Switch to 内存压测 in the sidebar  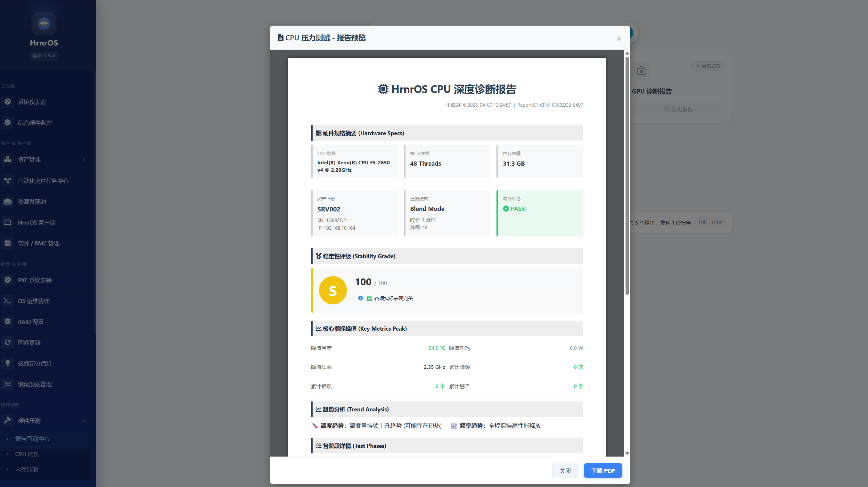click(x=27, y=469)
